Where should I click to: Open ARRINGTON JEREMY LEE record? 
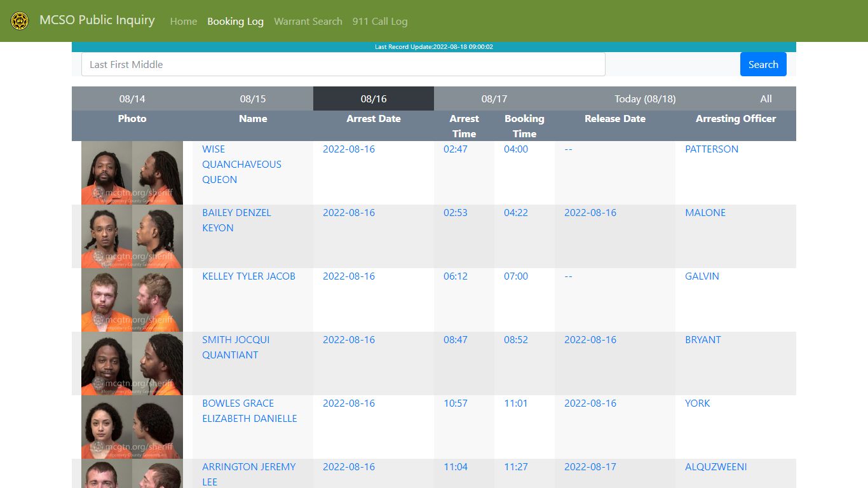(x=249, y=474)
